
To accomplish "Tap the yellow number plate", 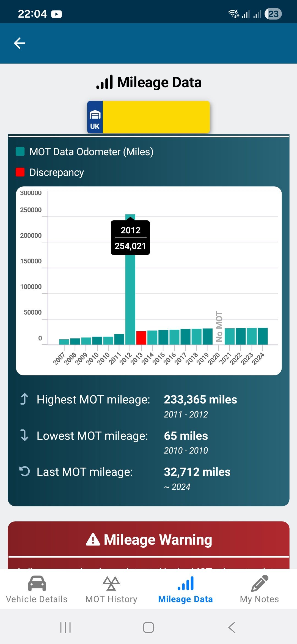I will [x=156, y=117].
